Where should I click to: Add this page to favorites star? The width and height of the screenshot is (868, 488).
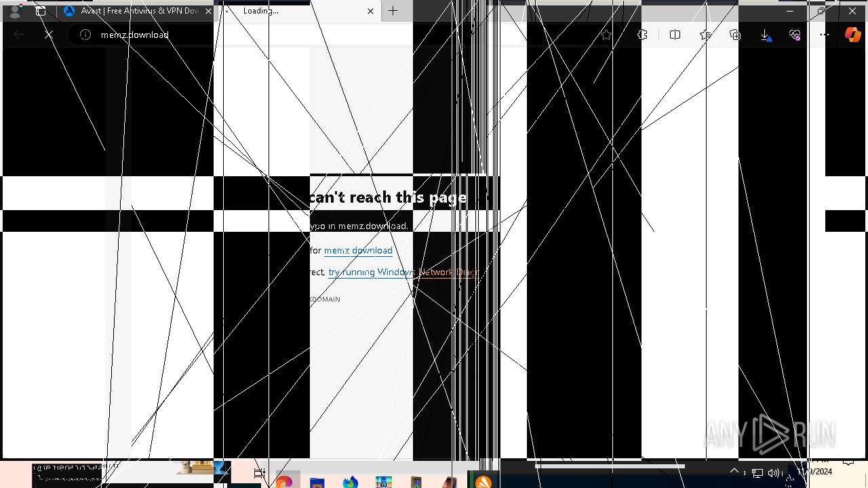click(606, 35)
